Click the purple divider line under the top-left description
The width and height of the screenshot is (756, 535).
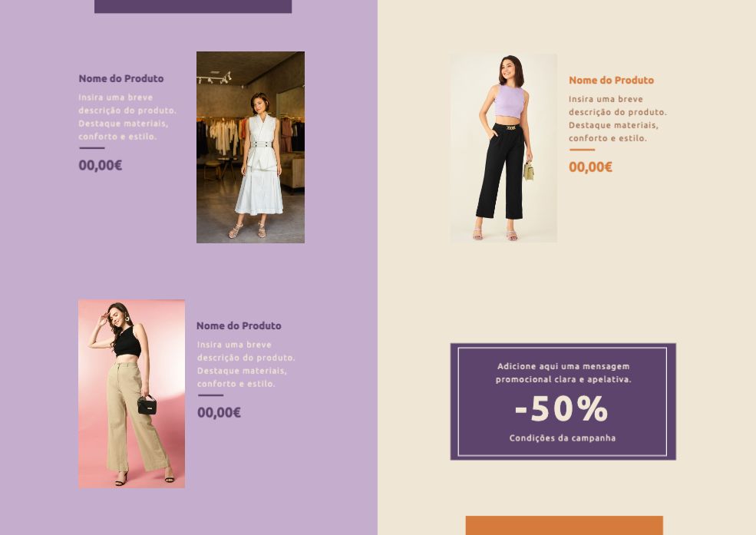click(x=91, y=148)
